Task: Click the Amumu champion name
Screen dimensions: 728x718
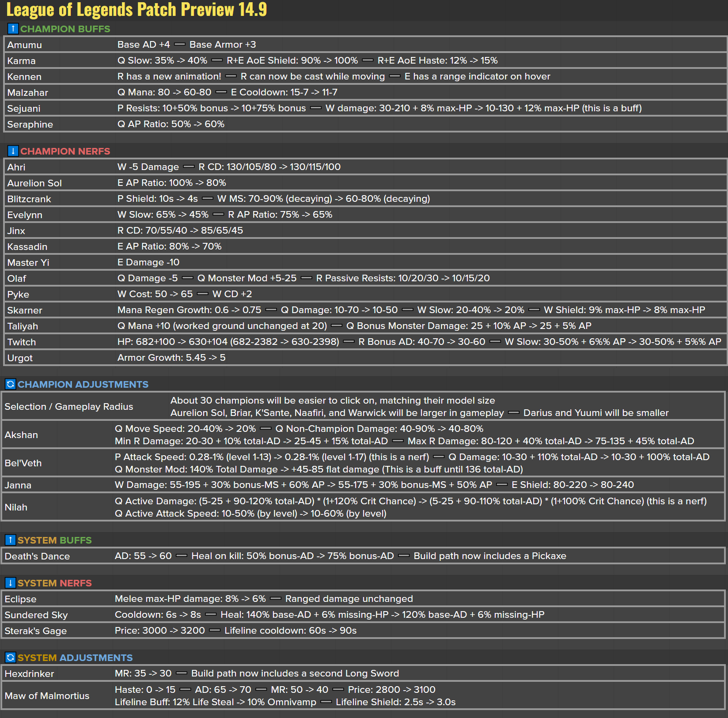Action: click(x=24, y=45)
